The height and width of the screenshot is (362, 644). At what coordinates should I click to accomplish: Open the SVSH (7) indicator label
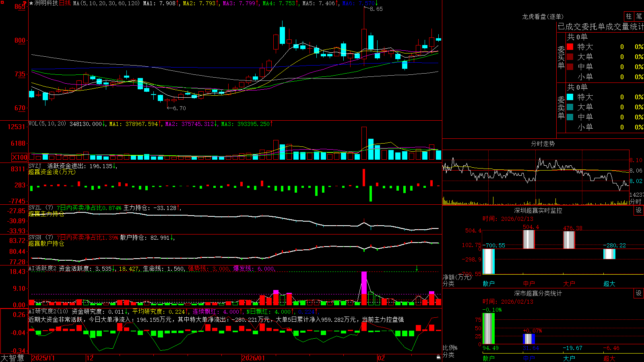[x=41, y=237]
